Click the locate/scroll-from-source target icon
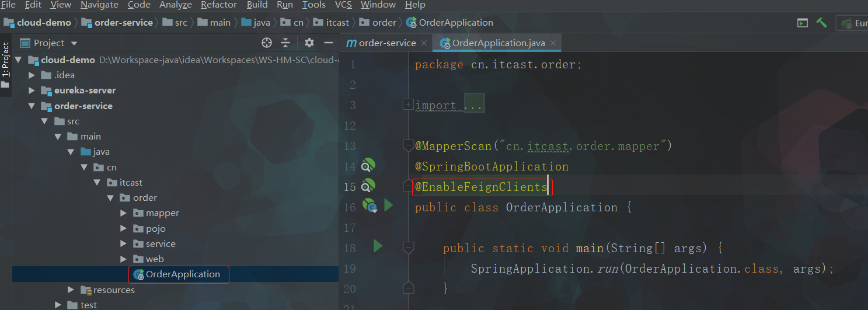 pyautogui.click(x=267, y=43)
